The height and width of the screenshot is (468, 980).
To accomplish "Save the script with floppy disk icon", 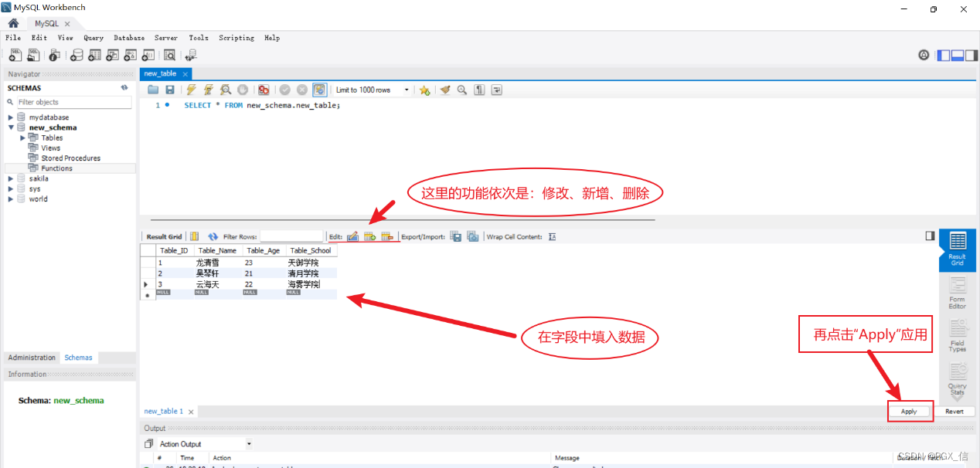I will (x=170, y=90).
